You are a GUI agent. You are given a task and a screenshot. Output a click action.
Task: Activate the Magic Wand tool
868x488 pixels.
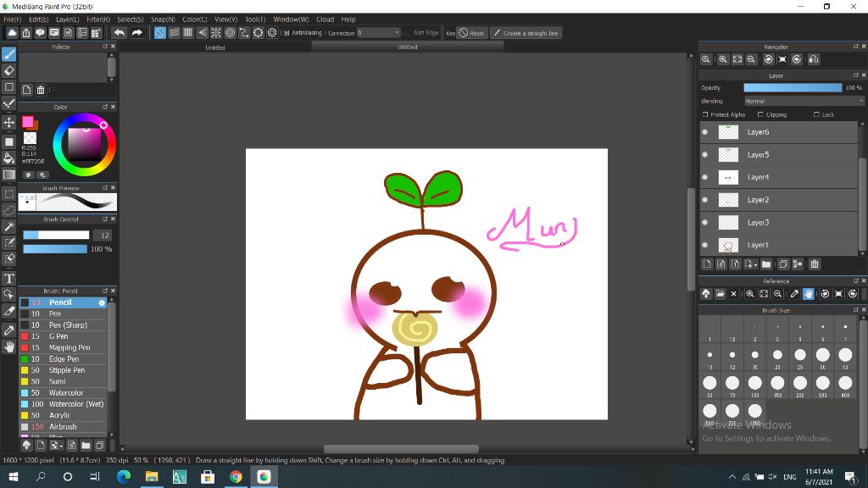pos(9,226)
